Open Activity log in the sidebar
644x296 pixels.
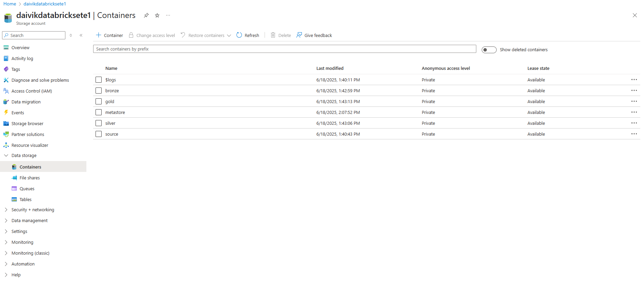click(22, 58)
